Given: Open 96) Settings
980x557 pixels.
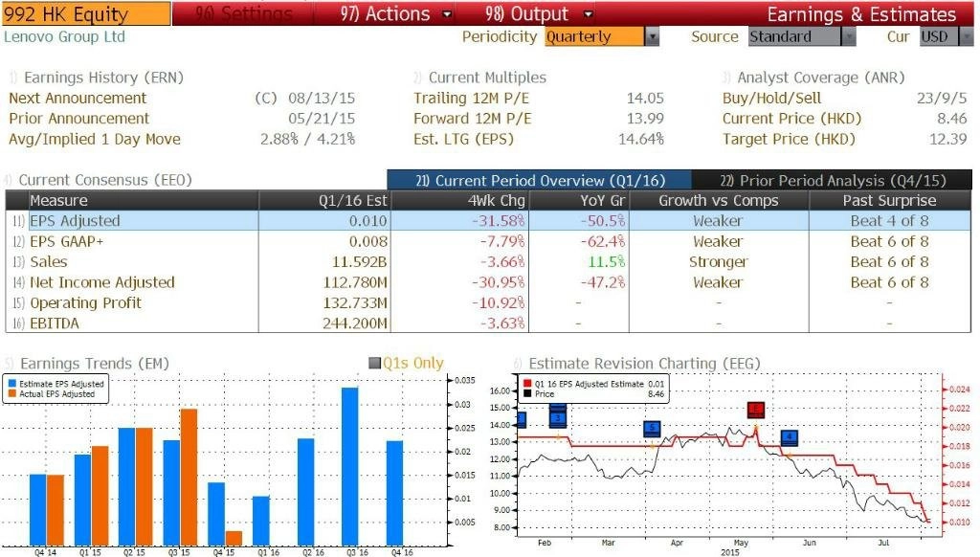Looking at the screenshot, I should 244,13.
